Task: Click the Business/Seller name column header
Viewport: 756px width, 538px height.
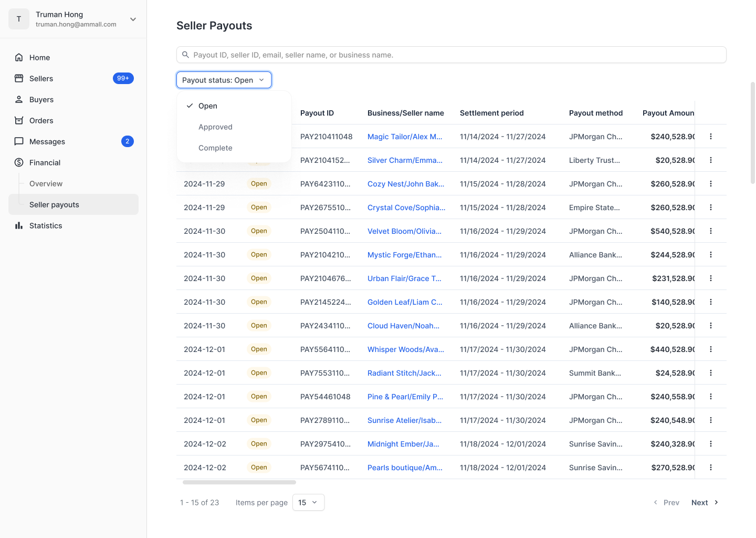Action: coord(406,113)
